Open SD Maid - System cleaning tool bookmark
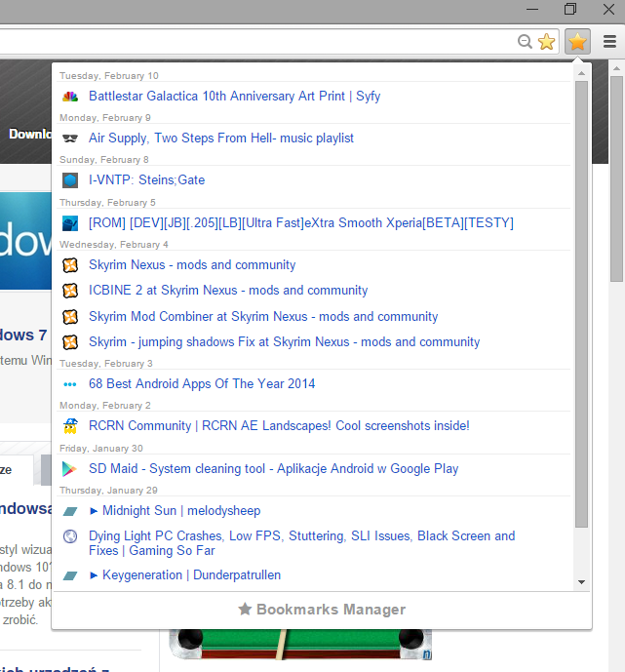625x672 pixels. 273,468
